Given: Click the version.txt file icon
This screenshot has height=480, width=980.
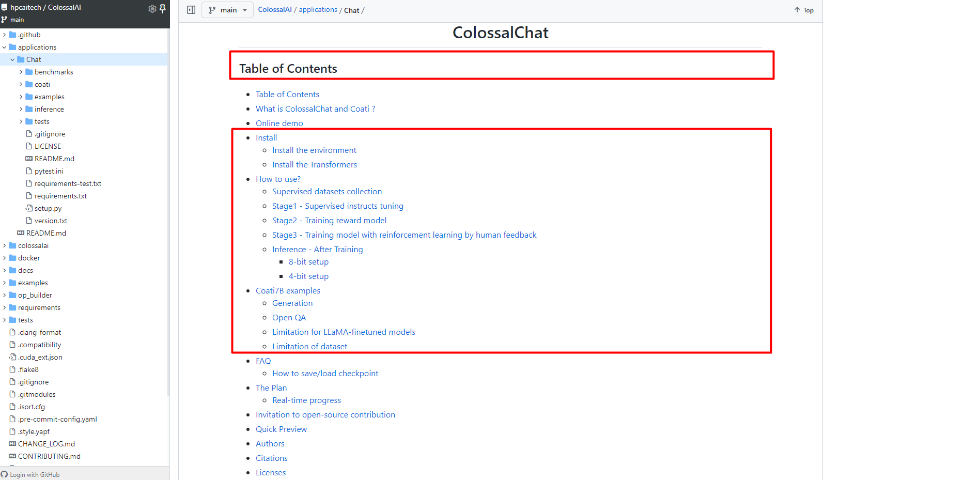Looking at the screenshot, I should (29, 221).
